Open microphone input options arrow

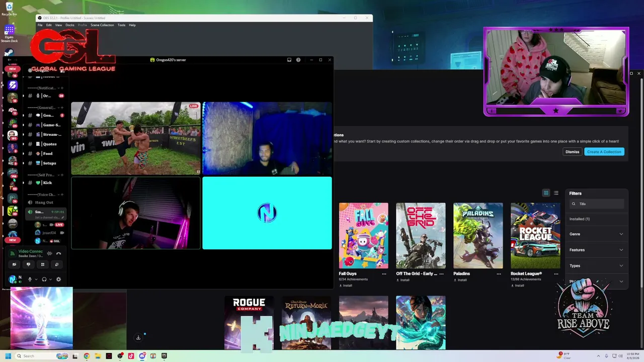click(36, 279)
